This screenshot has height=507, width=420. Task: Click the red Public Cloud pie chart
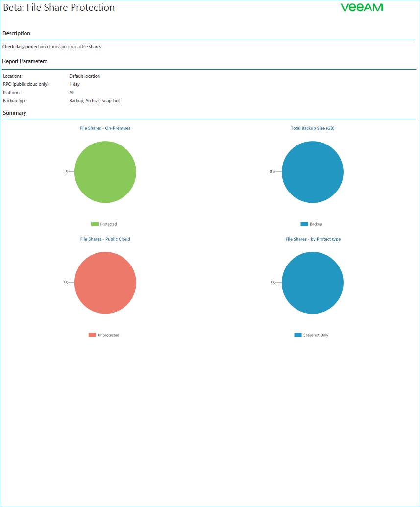105,283
